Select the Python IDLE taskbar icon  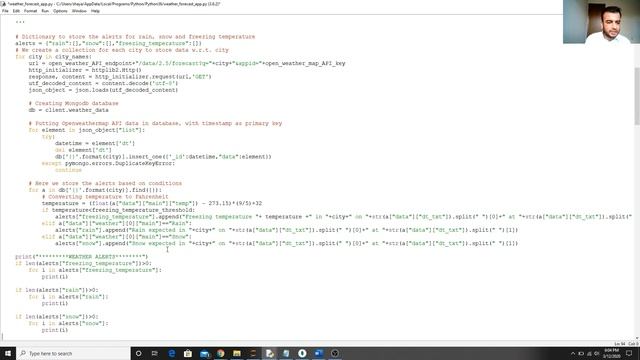[269, 353]
